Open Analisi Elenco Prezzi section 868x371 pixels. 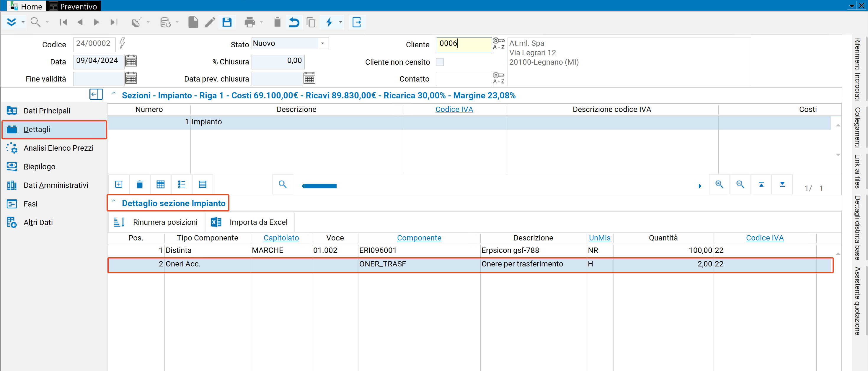click(x=54, y=148)
